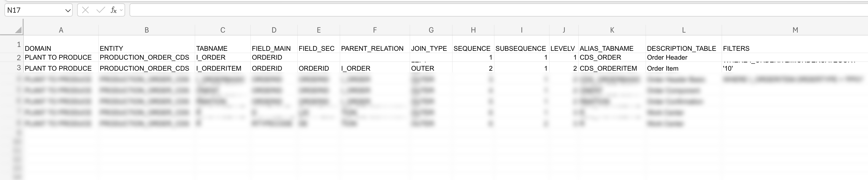Click into the formula bar input
Viewport: 868px width, 180px height.
coord(472,10)
